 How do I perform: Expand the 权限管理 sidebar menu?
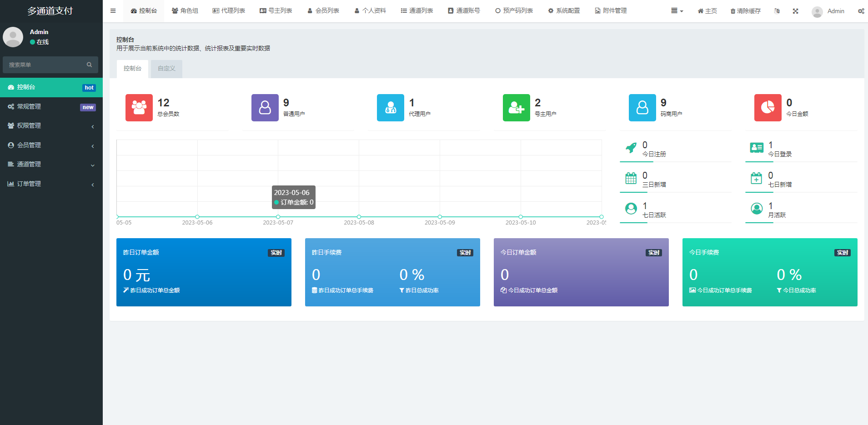[x=51, y=126]
